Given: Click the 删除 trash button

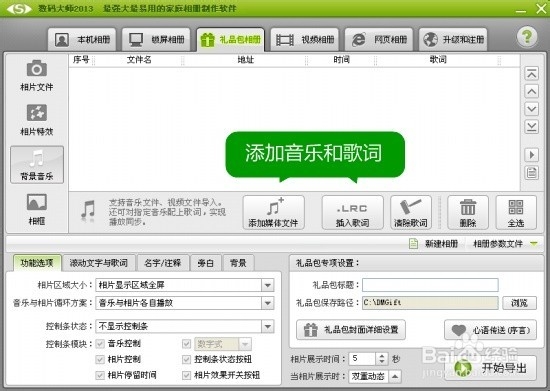Looking at the screenshot, I should [x=468, y=213].
